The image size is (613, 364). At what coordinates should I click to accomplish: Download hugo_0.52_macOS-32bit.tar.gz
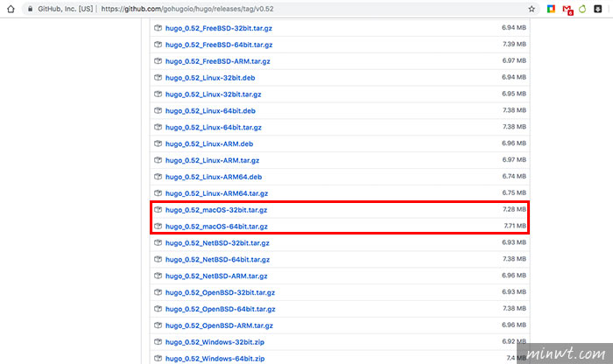tap(216, 210)
